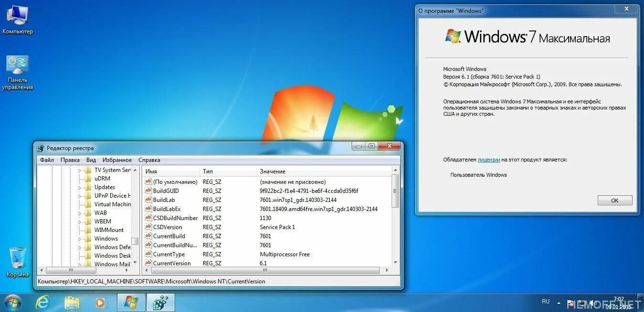Open Windows Media Player taskbar icon
Image resolution: width=644 pixels, height=312 pixels.
tap(100, 302)
